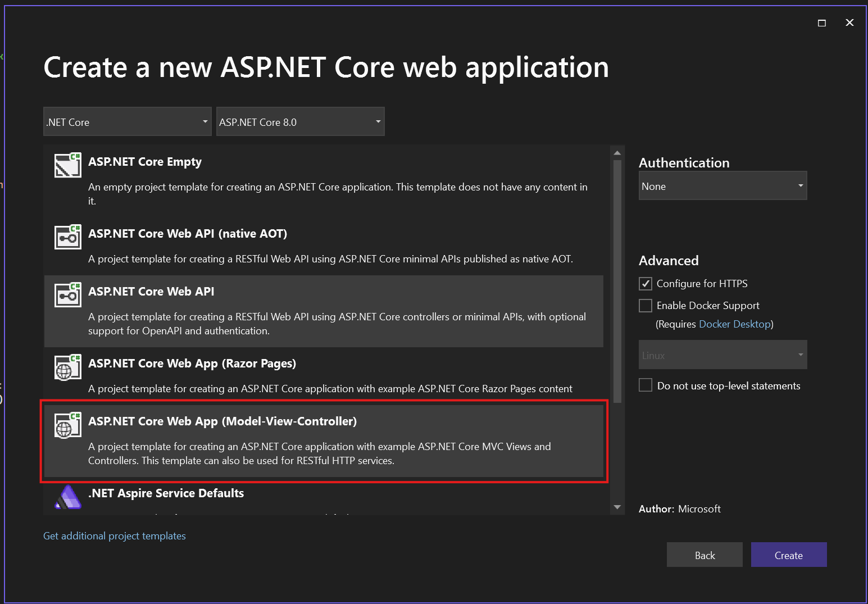
Task: Click the template list scroll up arrow
Action: tap(617, 153)
